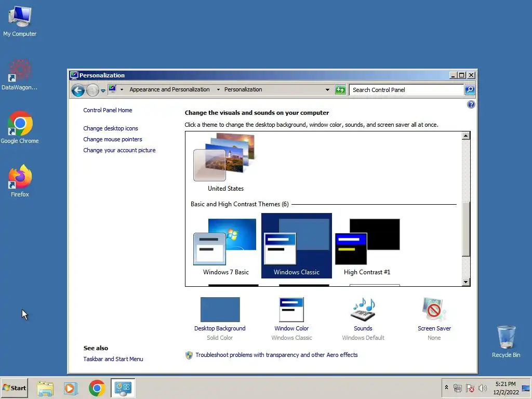Open the Recycle Bin on desktop

(506, 342)
